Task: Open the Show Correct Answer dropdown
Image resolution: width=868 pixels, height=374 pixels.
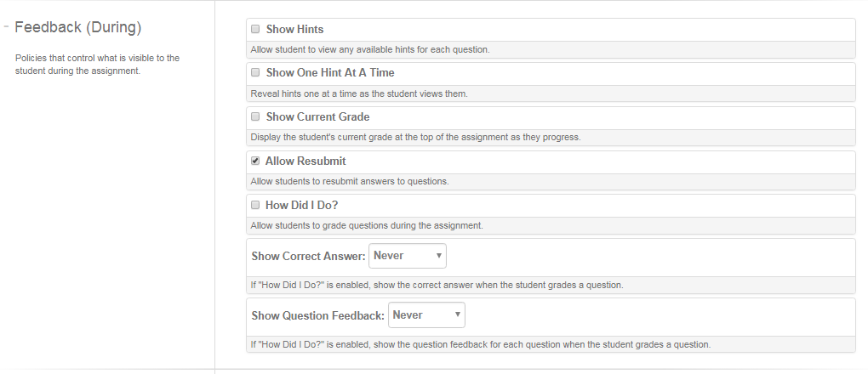Action: point(407,256)
